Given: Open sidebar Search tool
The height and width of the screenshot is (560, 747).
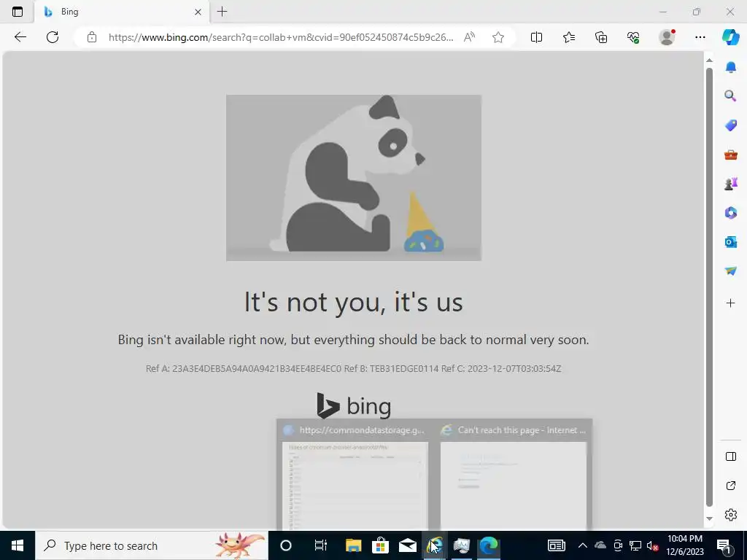Looking at the screenshot, I should point(731,96).
